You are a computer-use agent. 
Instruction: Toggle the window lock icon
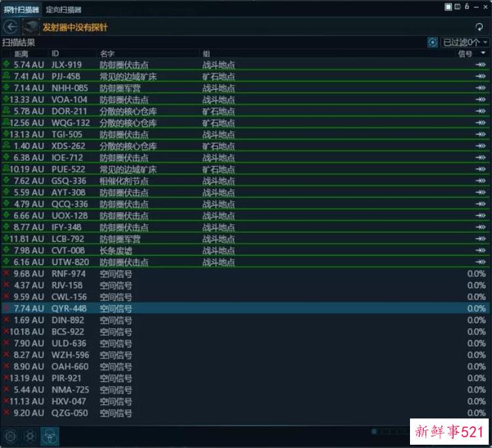467,7
